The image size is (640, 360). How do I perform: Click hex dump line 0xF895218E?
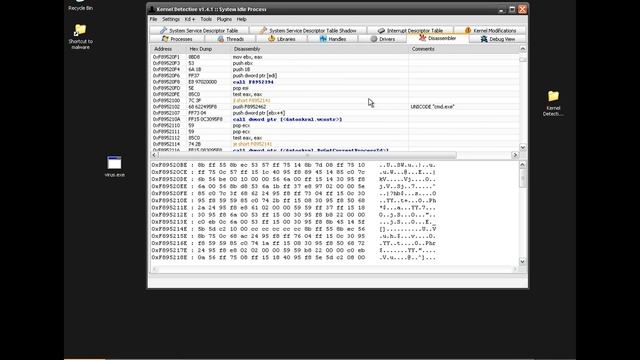point(293,258)
